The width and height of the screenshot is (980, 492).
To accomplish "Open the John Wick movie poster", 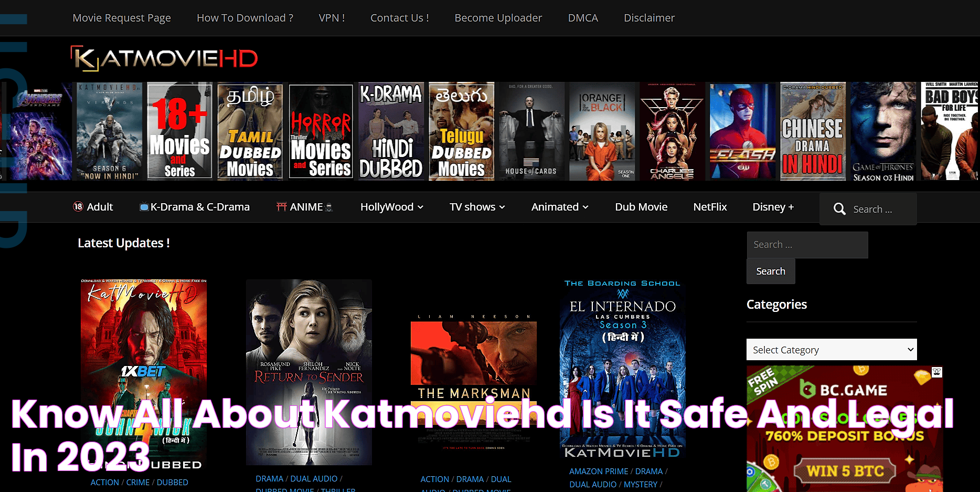I will click(x=143, y=375).
